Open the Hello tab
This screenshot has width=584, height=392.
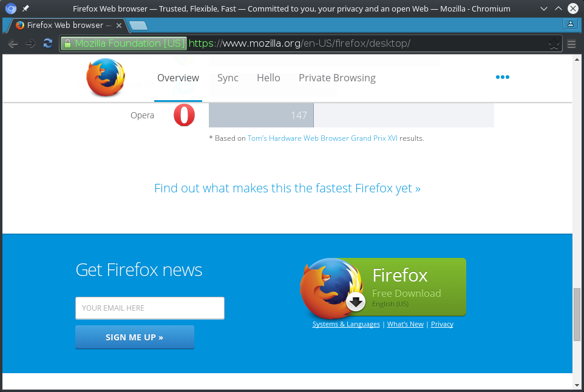(x=268, y=78)
